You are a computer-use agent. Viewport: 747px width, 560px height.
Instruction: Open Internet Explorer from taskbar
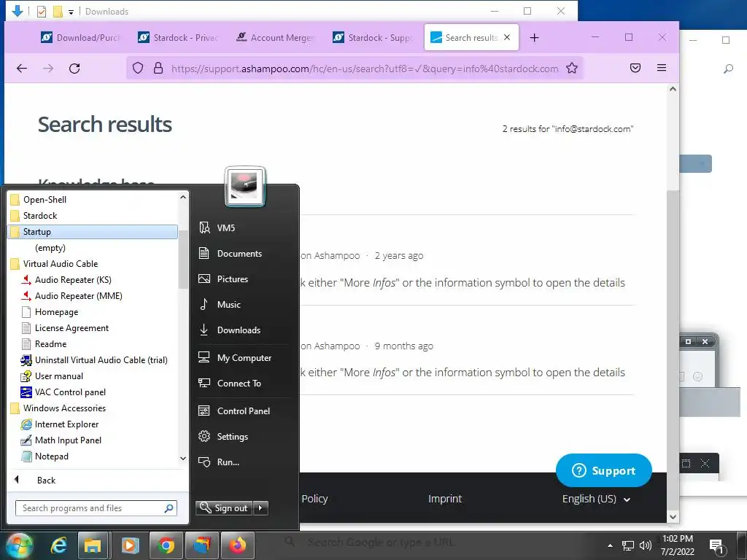tap(58, 545)
